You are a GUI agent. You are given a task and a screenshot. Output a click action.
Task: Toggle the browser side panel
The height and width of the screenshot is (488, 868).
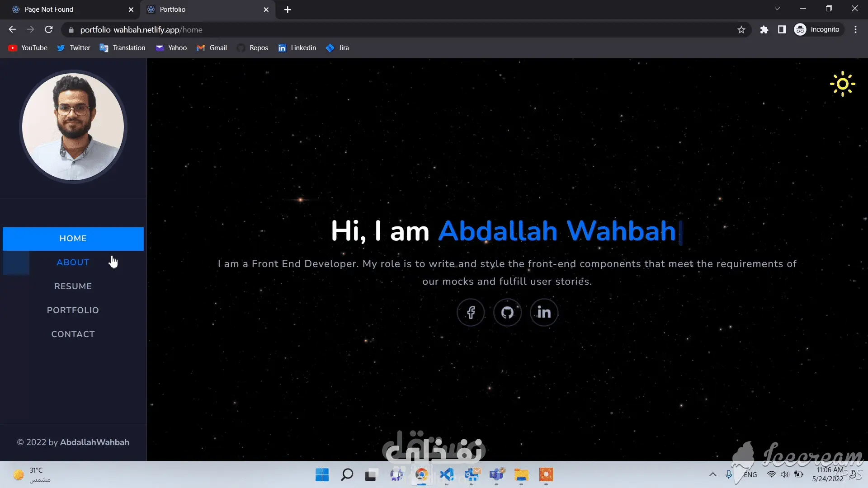point(782,30)
